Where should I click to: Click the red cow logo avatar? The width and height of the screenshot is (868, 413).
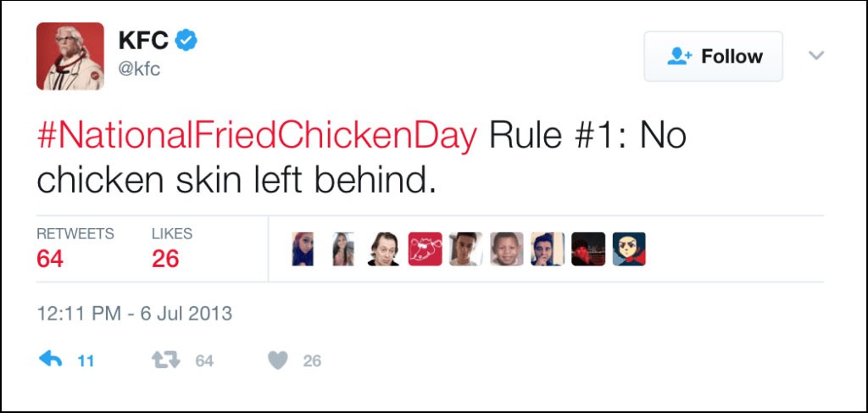point(425,249)
